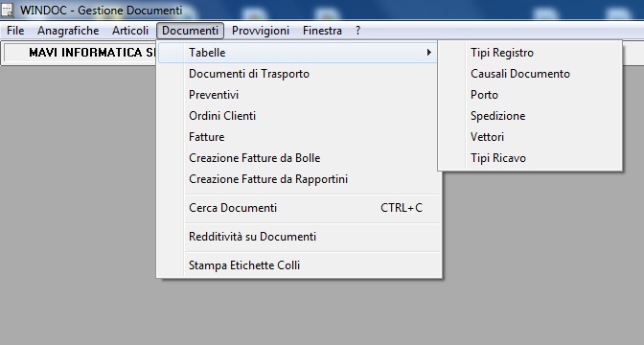Open the File menu
Screen dimensions: 644x345
coord(15,31)
